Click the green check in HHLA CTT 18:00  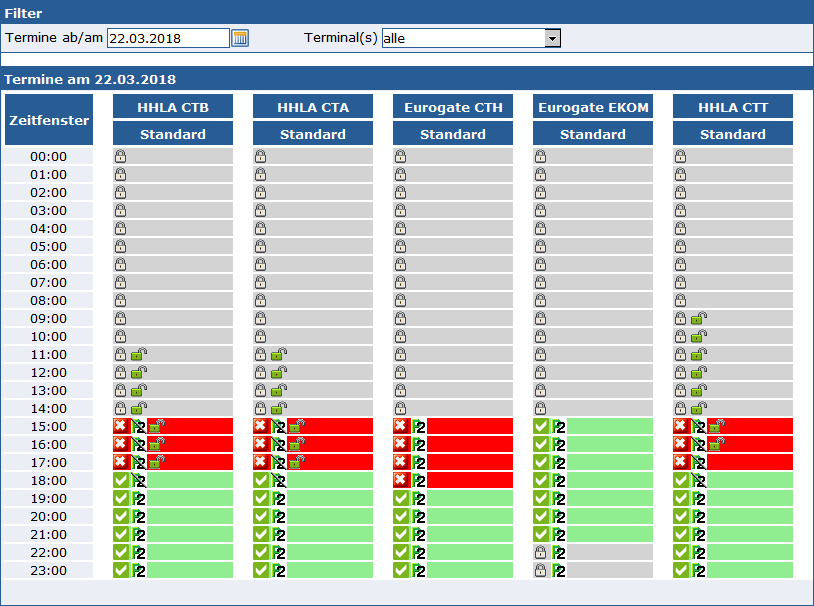pyautogui.click(x=681, y=480)
